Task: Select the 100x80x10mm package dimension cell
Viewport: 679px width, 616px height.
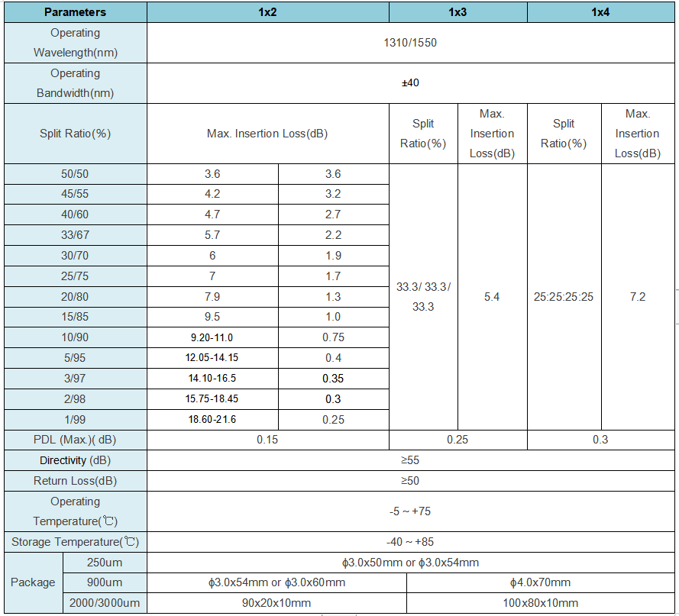Action: click(540, 603)
